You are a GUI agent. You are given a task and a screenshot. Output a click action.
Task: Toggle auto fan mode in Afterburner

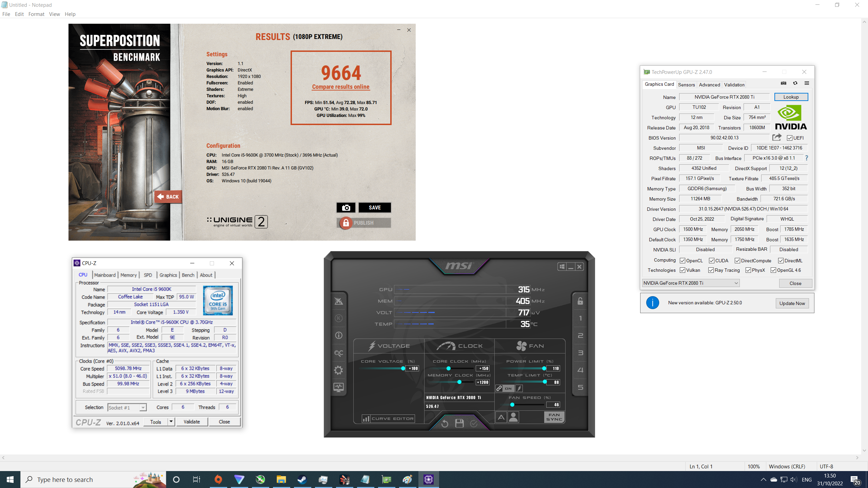click(x=501, y=417)
